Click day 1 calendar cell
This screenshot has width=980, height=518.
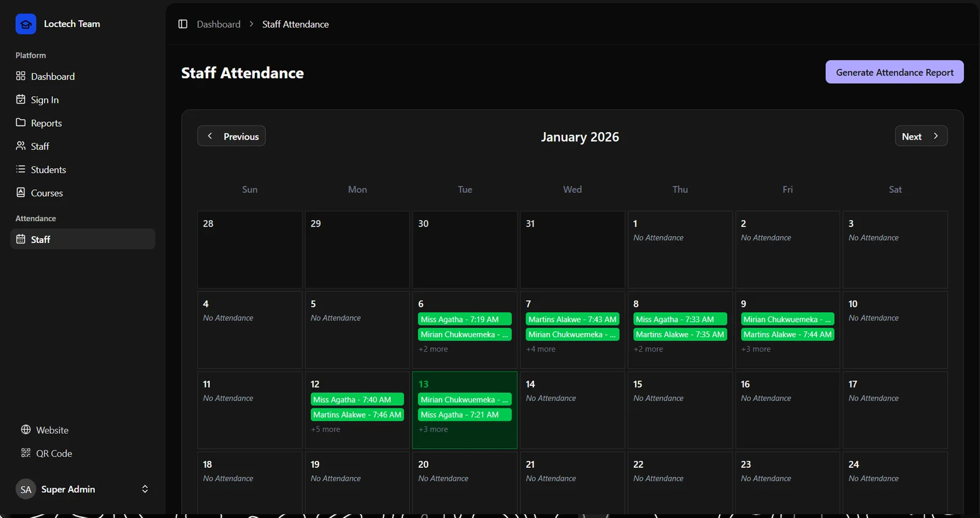coord(680,250)
